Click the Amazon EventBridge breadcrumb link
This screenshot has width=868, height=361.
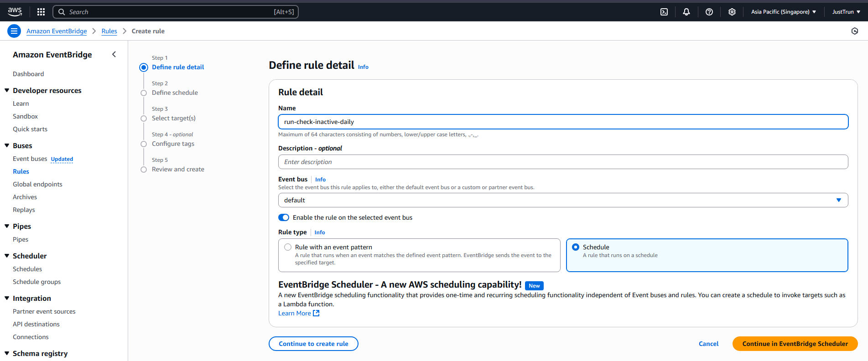[x=57, y=31]
